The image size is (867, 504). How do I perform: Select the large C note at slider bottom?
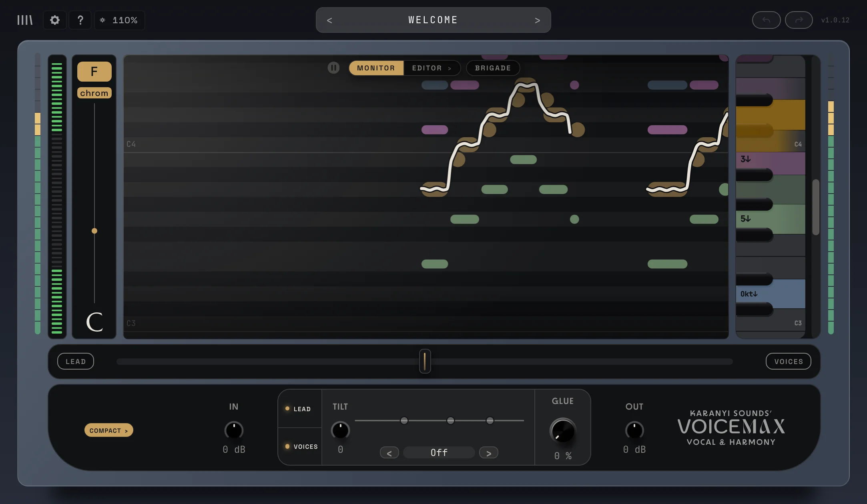pos(94,322)
